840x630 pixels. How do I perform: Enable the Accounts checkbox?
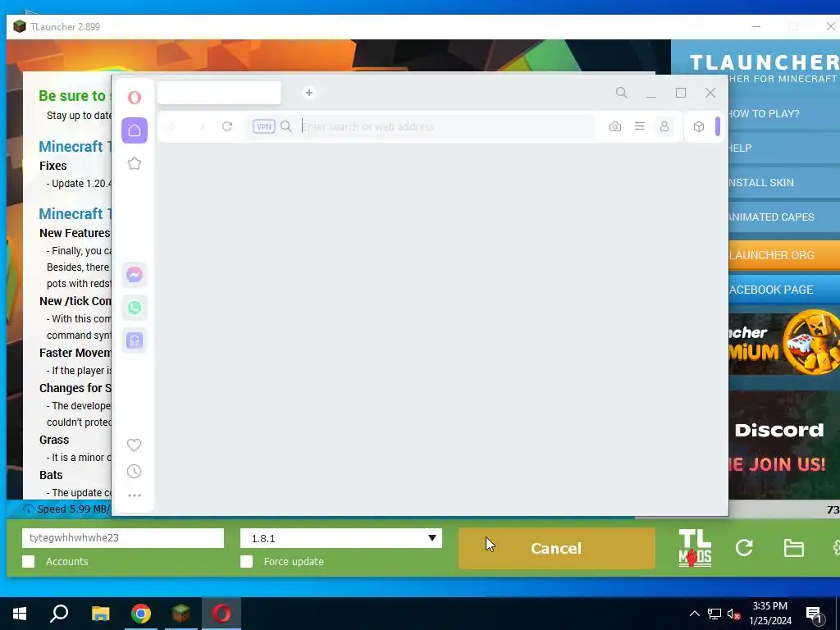pyautogui.click(x=29, y=561)
